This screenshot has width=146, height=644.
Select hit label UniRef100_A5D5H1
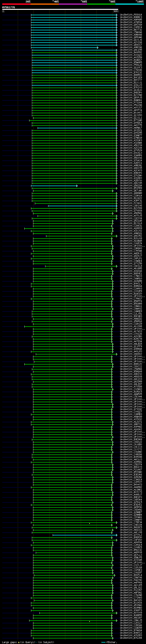(131, 213)
